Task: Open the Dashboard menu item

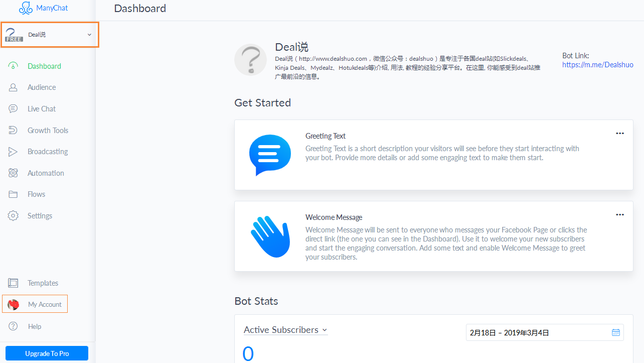Action: pyautogui.click(x=44, y=66)
